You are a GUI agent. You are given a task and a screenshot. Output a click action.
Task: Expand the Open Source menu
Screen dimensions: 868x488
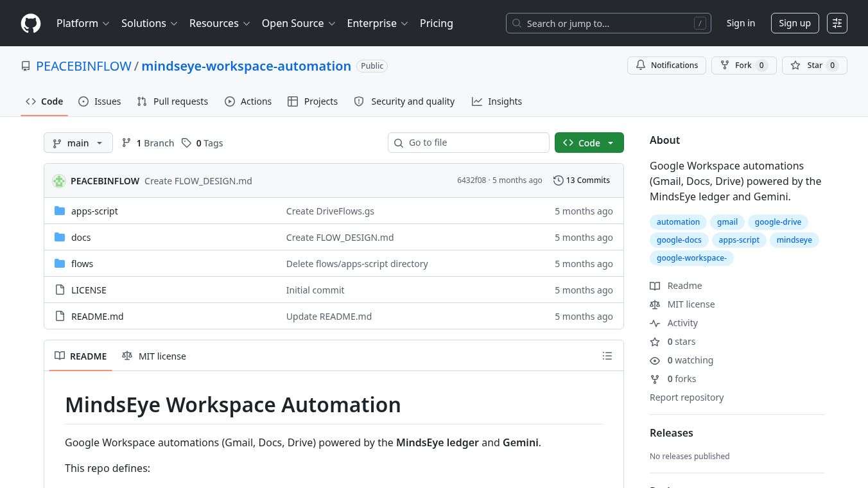pos(298,23)
